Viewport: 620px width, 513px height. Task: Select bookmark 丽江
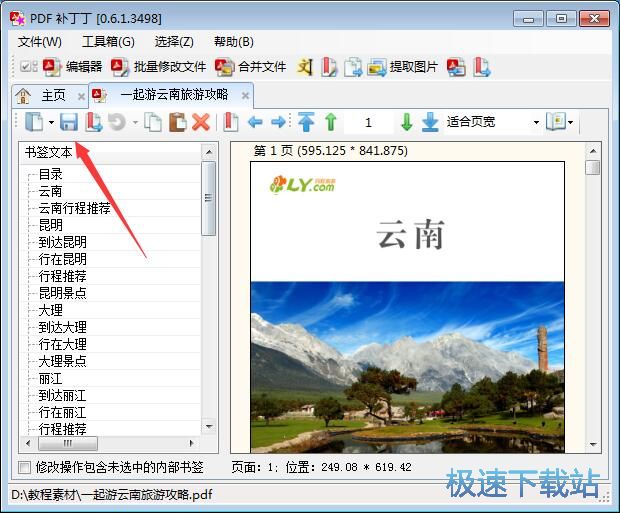click(51, 379)
